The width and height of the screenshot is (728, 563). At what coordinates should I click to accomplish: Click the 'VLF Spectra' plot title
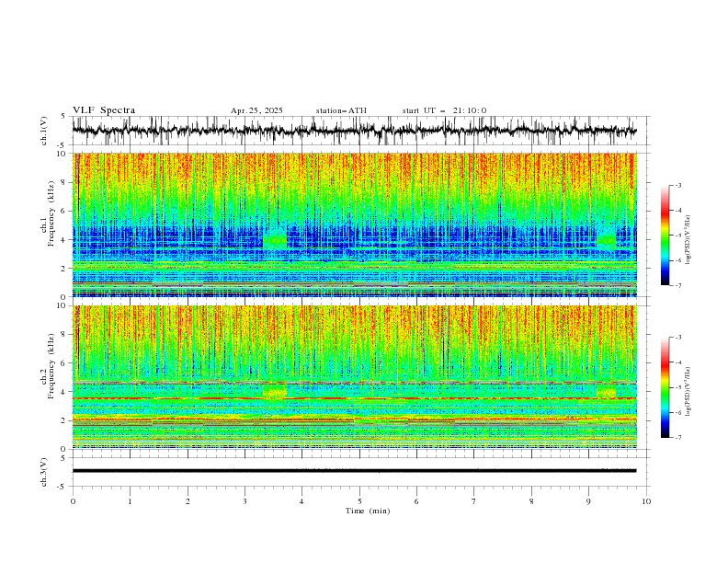(104, 110)
